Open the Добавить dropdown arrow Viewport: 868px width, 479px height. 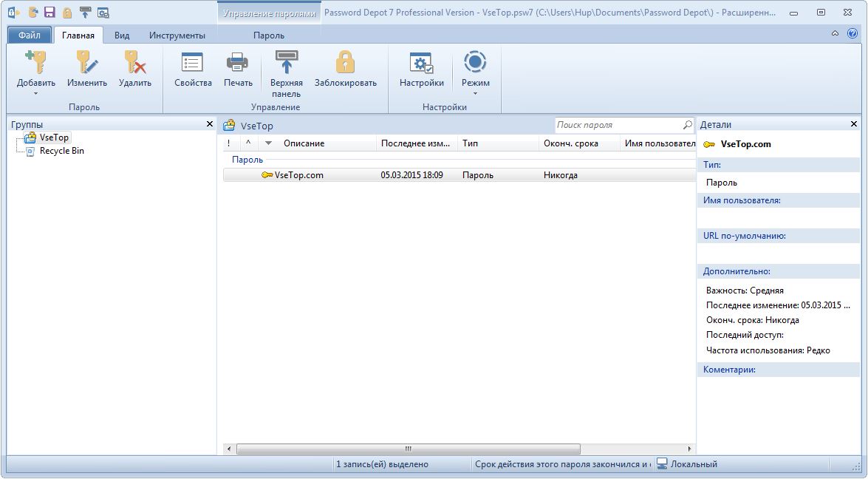tap(36, 94)
